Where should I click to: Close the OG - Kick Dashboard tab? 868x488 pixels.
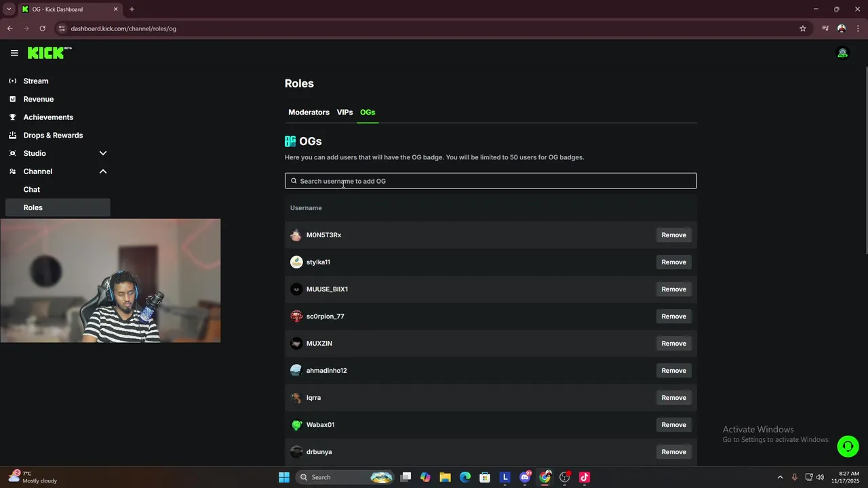coord(116,9)
